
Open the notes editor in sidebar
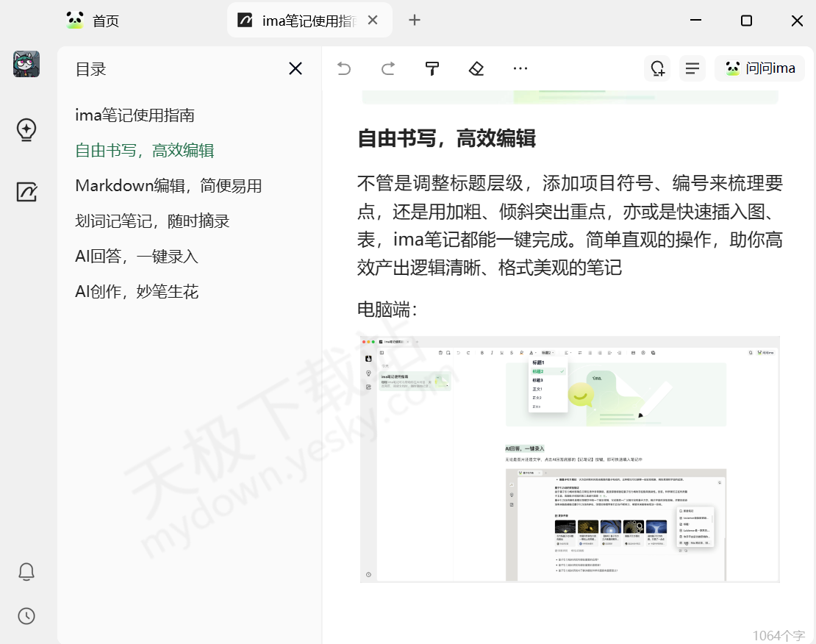[x=26, y=192]
